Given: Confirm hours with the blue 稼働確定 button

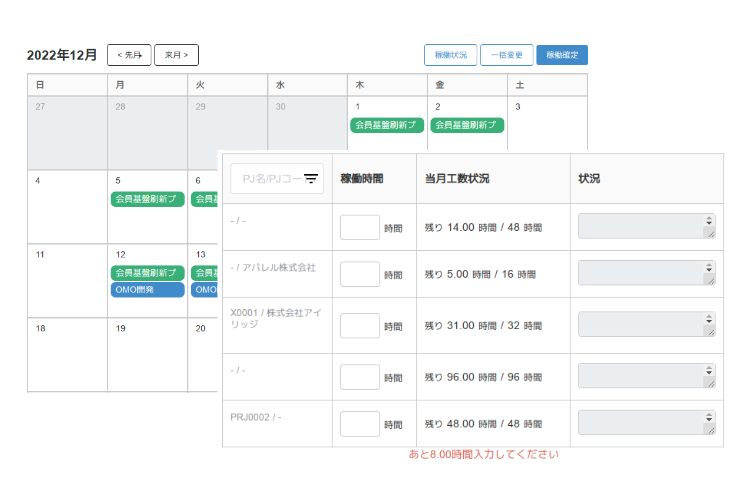Looking at the screenshot, I should pyautogui.click(x=562, y=55).
